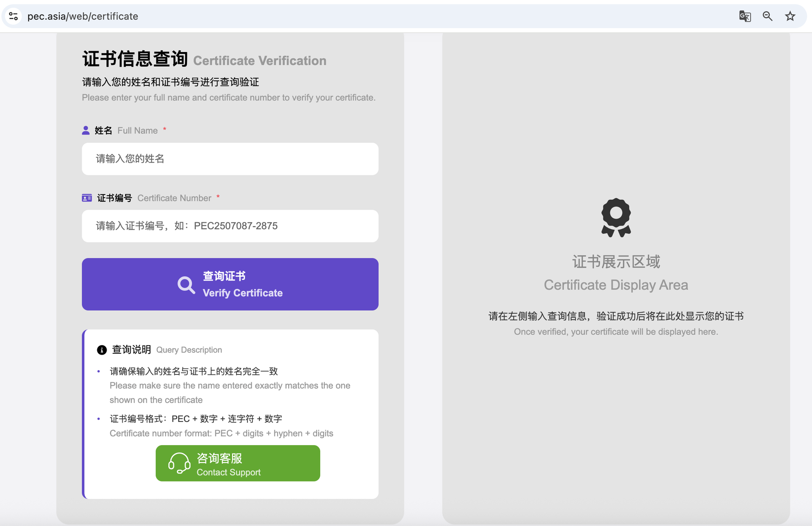812x526 pixels.
Task: Click the Certificate Display Area title text
Action: point(616,285)
